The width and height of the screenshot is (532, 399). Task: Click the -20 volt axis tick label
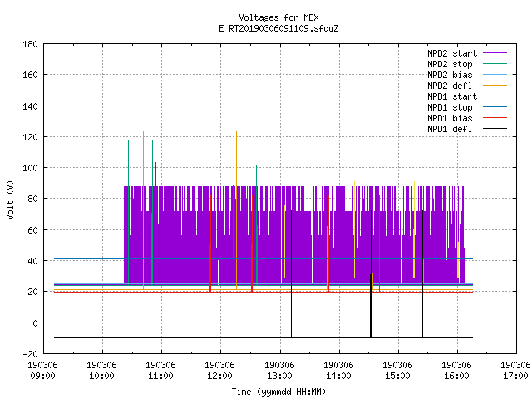[x=30, y=354]
